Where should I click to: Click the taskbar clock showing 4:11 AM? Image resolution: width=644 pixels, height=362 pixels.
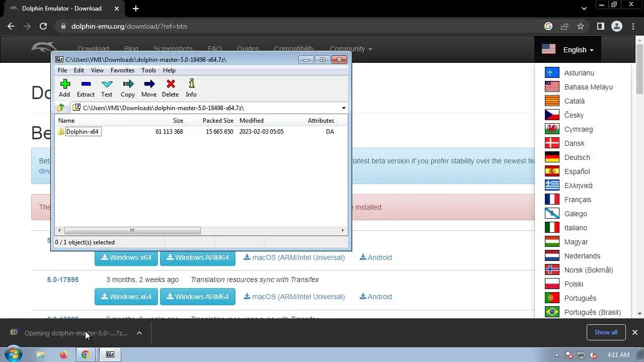click(618, 355)
